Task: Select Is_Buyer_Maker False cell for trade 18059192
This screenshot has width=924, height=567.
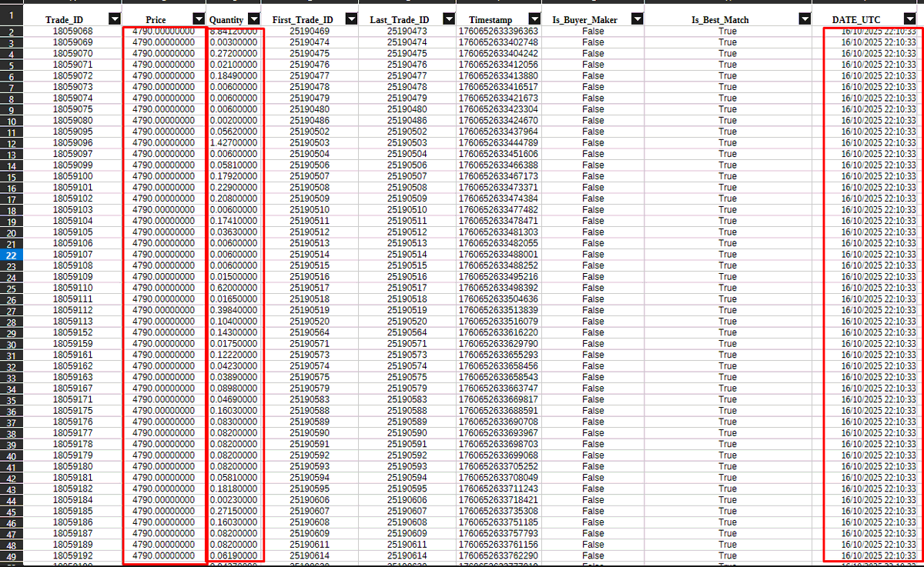Action: (x=593, y=555)
